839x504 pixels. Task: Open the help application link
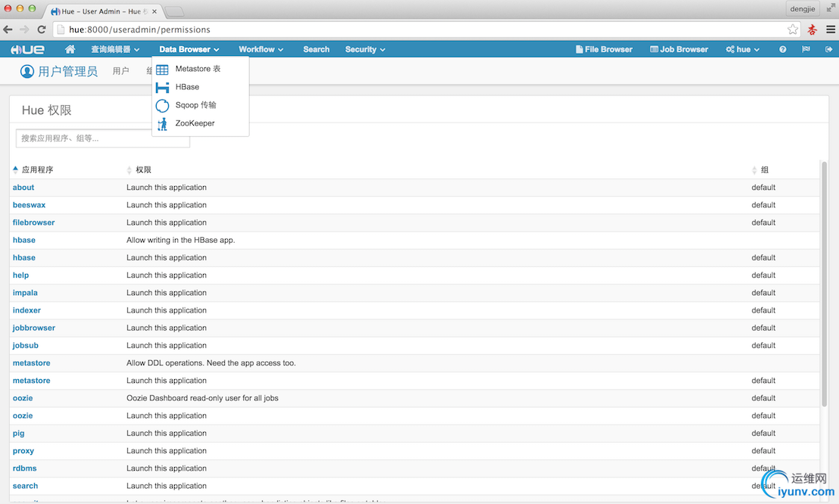(x=21, y=275)
